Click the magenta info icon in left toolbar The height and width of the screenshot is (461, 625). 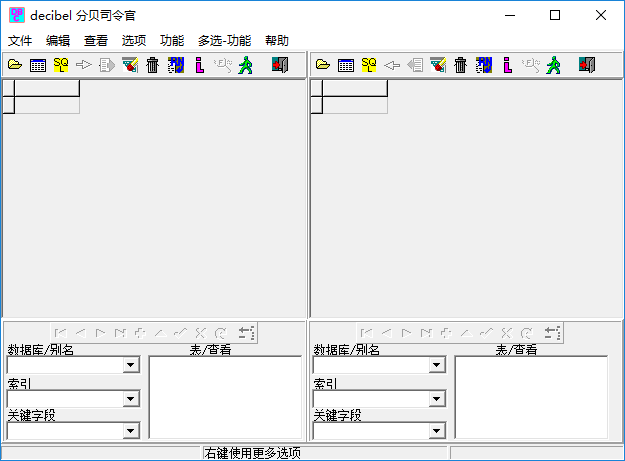click(x=199, y=65)
